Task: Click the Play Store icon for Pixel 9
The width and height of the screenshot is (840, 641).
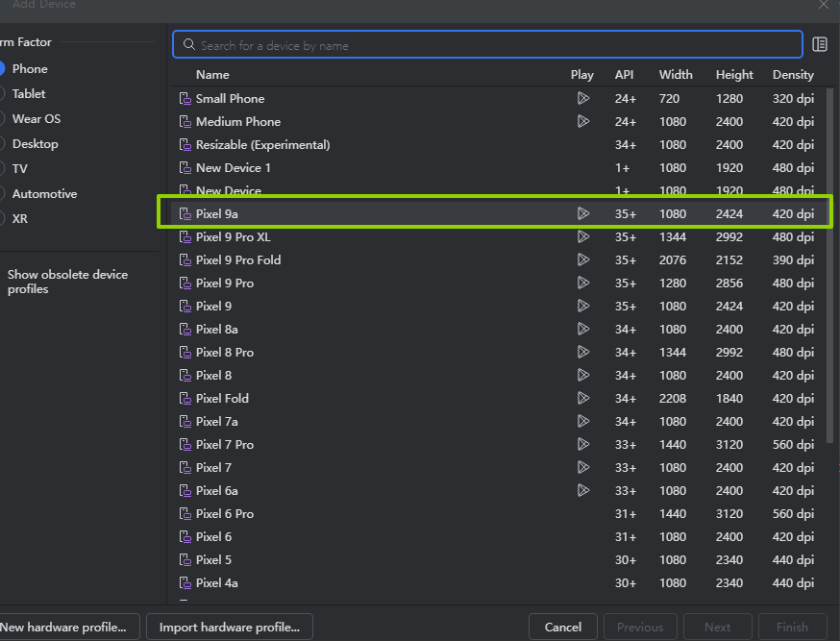Action: (583, 306)
